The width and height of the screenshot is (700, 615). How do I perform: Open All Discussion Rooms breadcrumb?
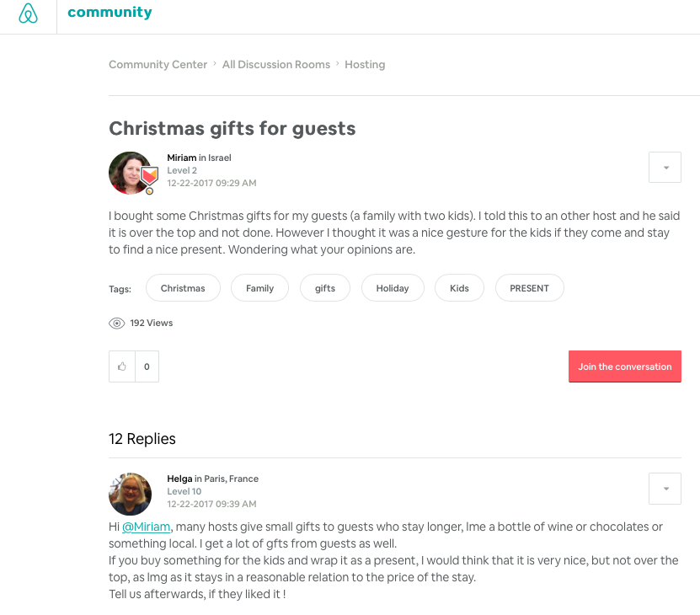coord(276,65)
